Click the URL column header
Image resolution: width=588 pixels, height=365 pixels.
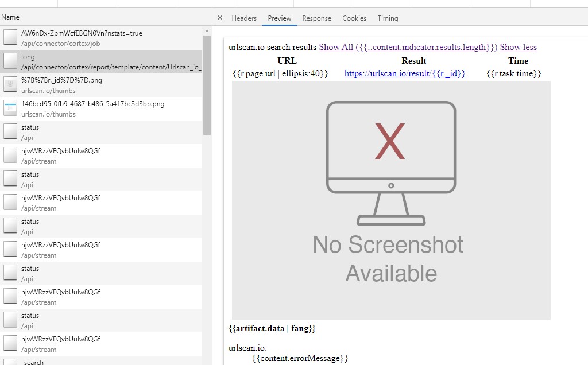(x=287, y=61)
